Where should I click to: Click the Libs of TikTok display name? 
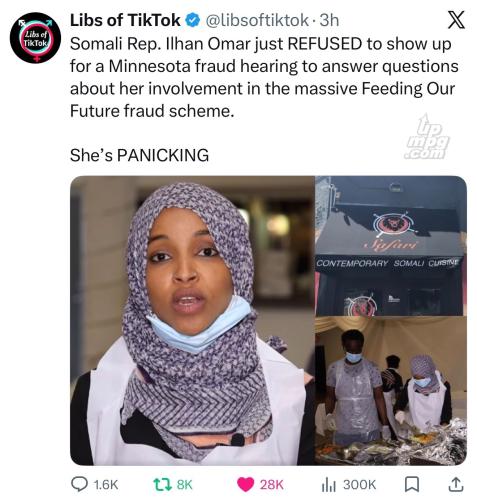(x=125, y=20)
